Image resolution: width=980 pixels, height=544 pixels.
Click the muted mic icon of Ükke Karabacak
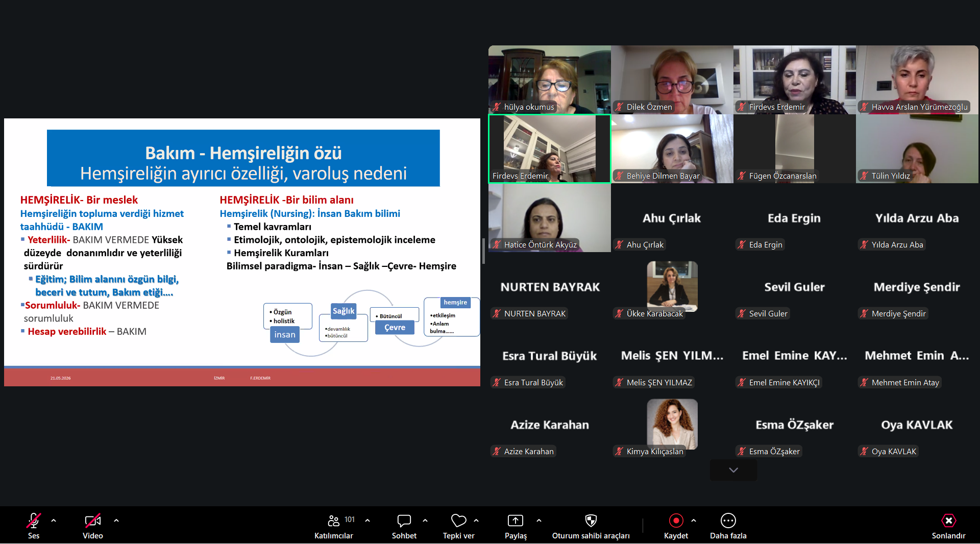[619, 313]
